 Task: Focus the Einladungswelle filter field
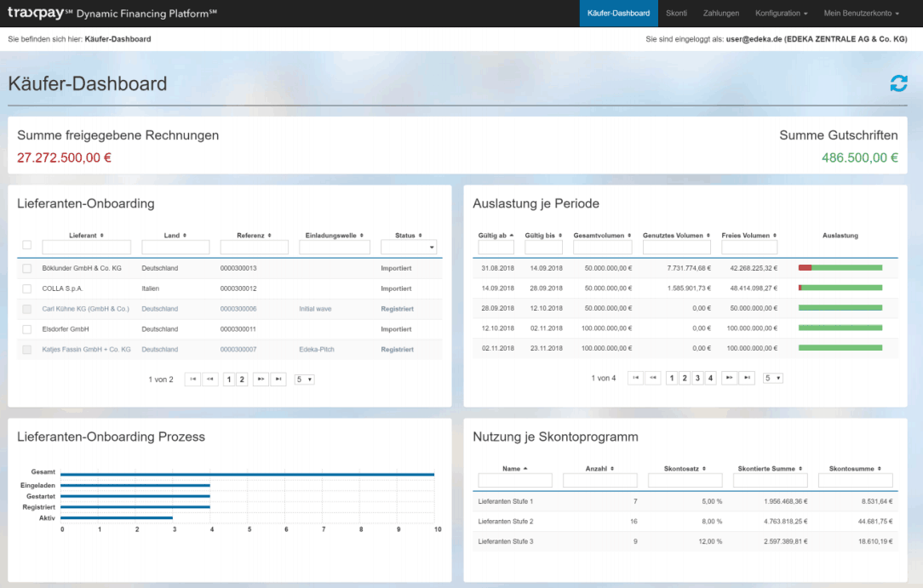pyautogui.click(x=335, y=247)
